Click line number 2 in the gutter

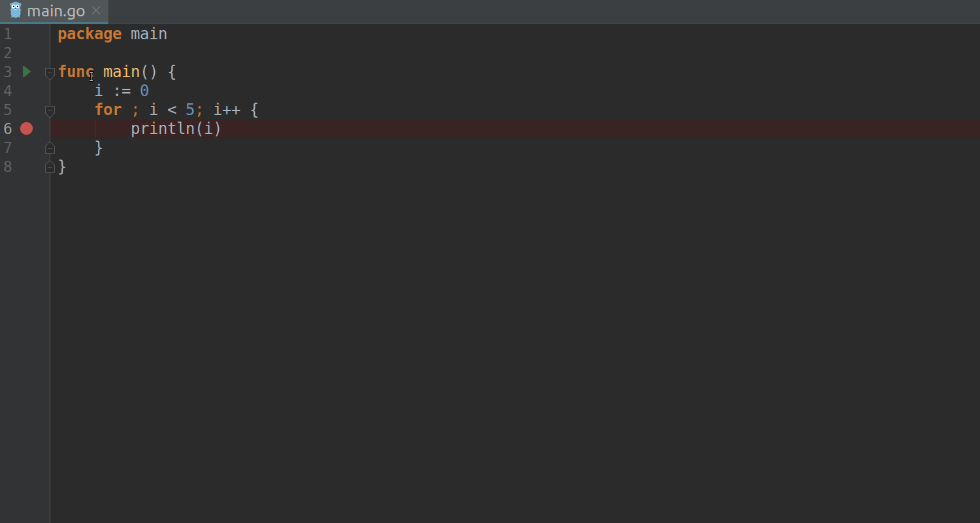click(x=8, y=52)
